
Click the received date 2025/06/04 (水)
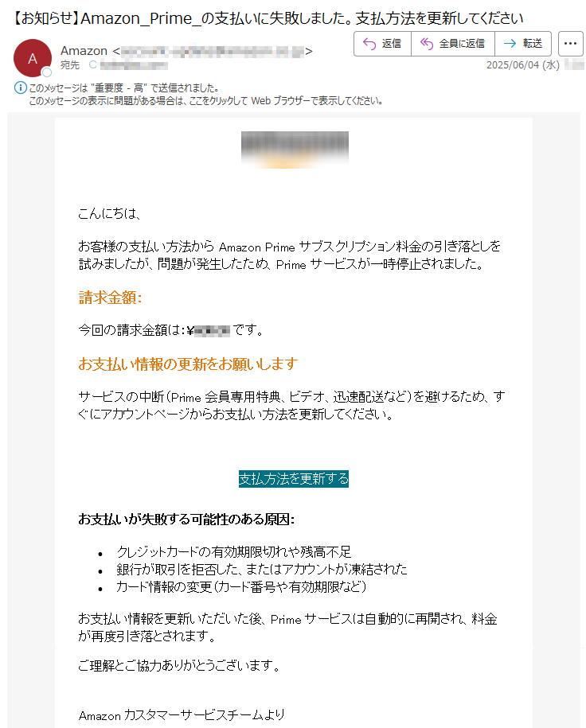[523, 65]
